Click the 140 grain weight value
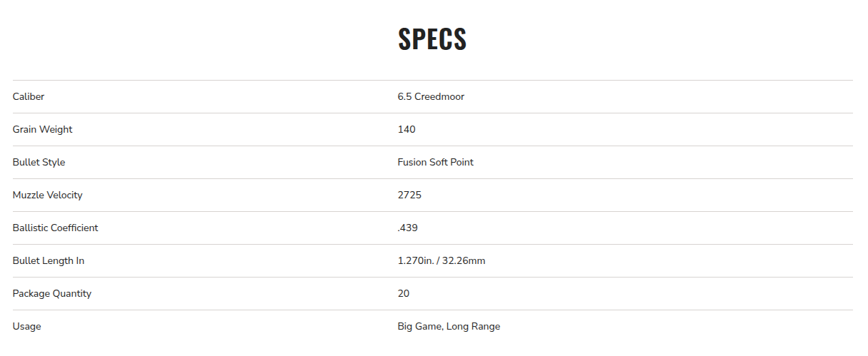Image resolution: width=868 pixels, height=356 pixels. click(x=406, y=130)
